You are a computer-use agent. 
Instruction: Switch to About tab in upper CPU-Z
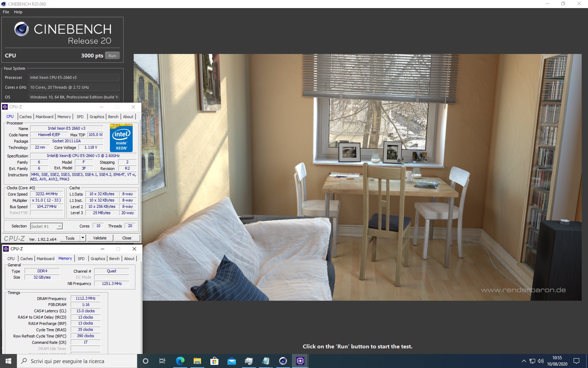tap(128, 117)
